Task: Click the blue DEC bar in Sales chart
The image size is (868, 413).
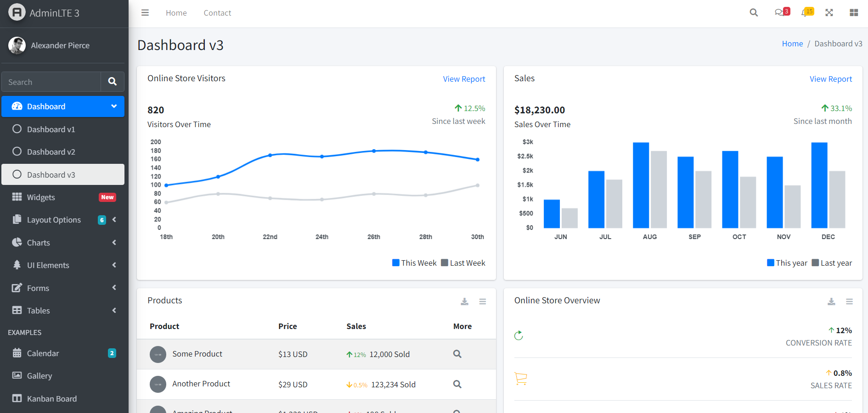Action: pos(819,185)
